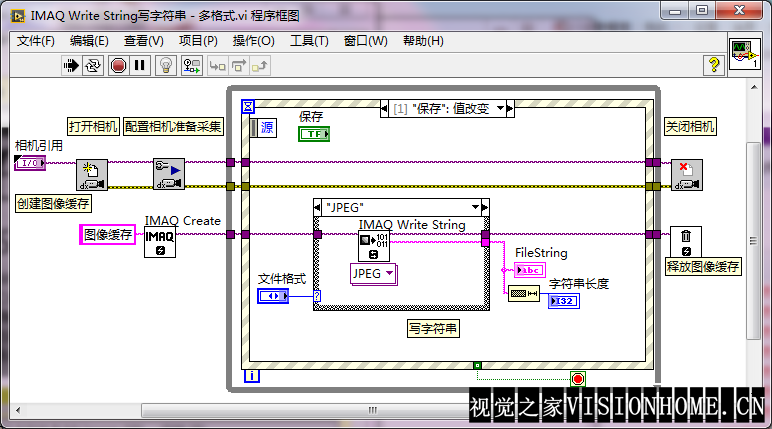Screen dimensions: 772x429
Task: Click the open camera node icon
Action: (x=92, y=174)
